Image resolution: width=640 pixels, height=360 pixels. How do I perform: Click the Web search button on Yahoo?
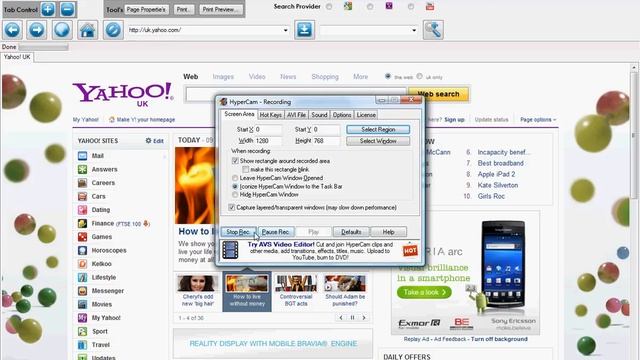(x=438, y=94)
